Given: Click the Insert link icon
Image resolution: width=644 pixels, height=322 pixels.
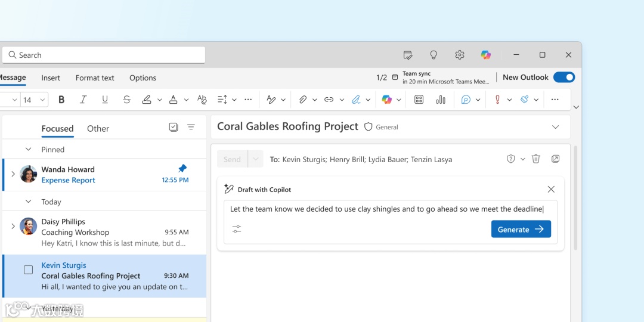Looking at the screenshot, I should tap(329, 100).
